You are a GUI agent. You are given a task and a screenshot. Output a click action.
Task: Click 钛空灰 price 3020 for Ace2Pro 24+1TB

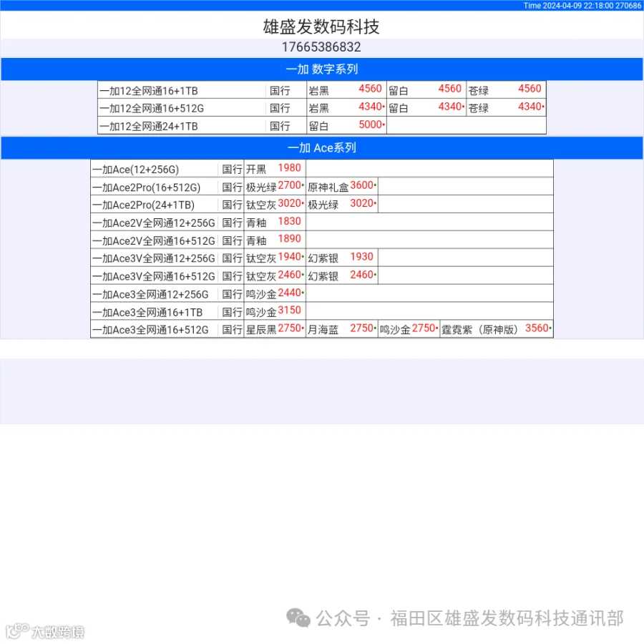pos(290,204)
